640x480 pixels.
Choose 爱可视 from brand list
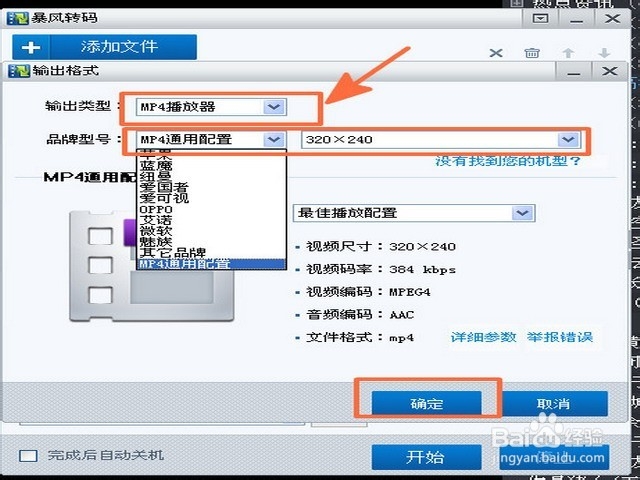click(x=211, y=198)
